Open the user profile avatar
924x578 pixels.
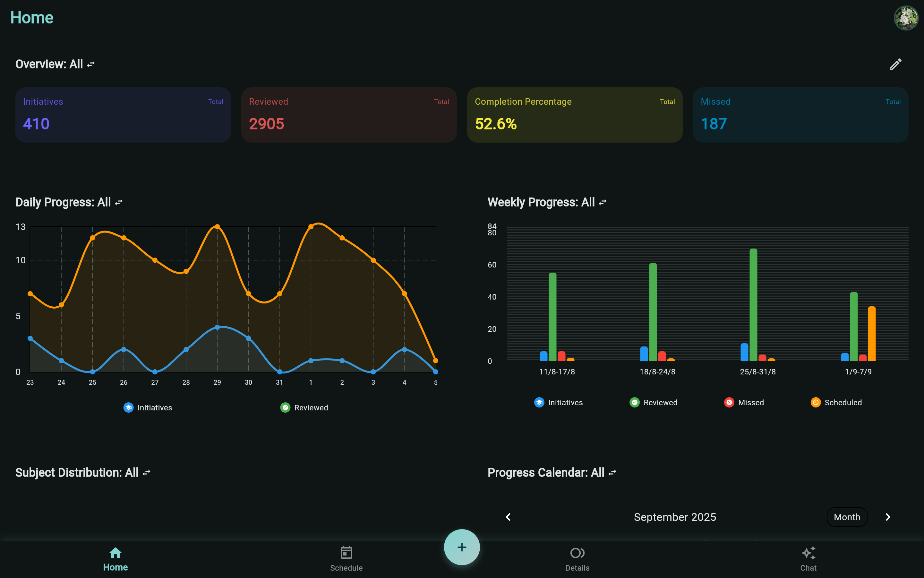906,18
